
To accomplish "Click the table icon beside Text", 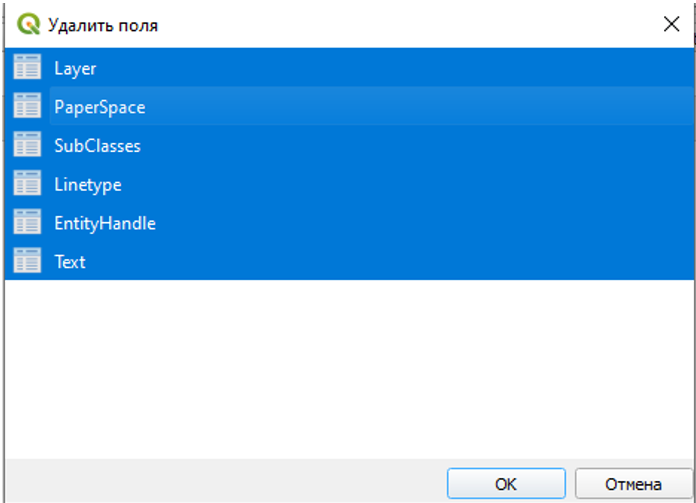I will (x=27, y=262).
